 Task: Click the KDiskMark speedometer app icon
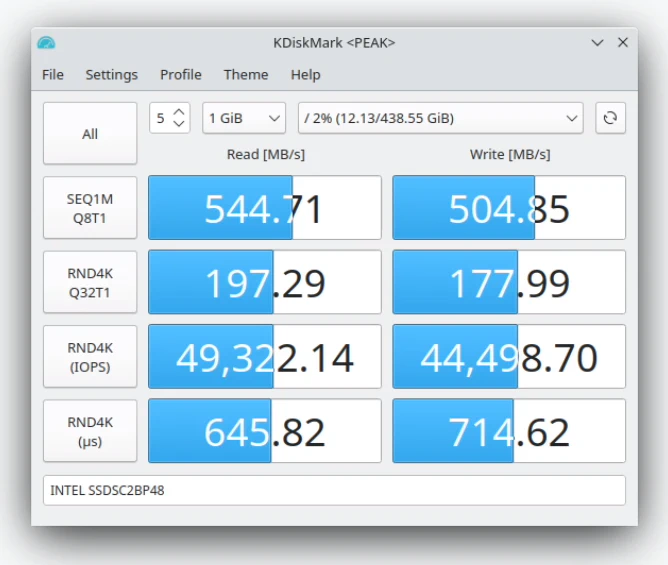[x=46, y=43]
